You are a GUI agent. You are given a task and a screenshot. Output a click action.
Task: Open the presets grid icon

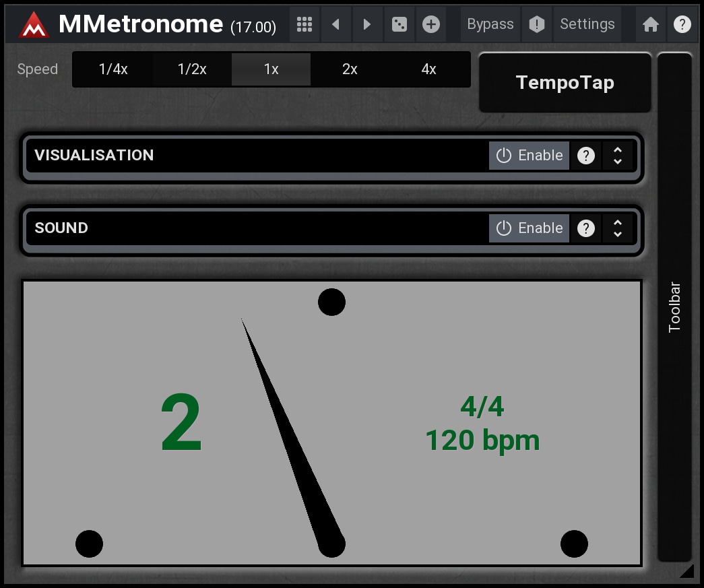(x=305, y=25)
